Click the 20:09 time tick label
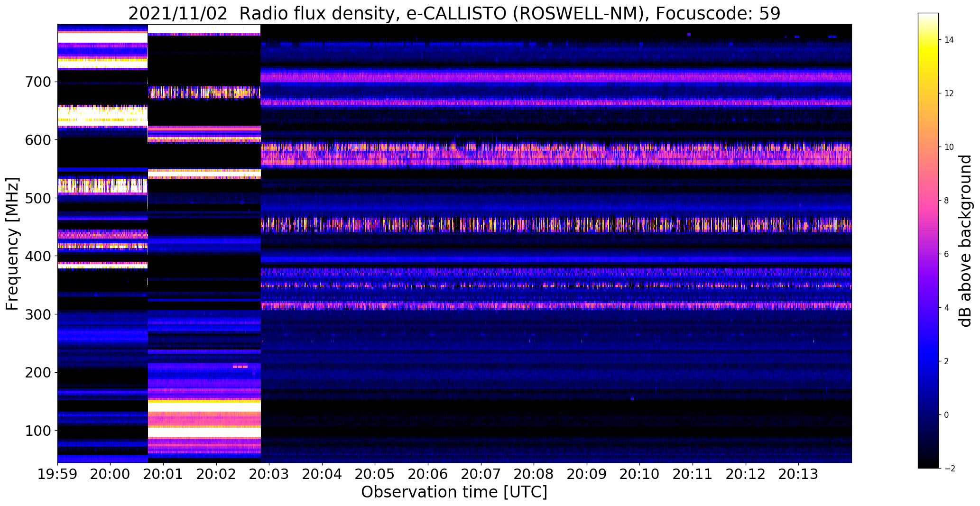This screenshot has width=980, height=506. pos(587,474)
